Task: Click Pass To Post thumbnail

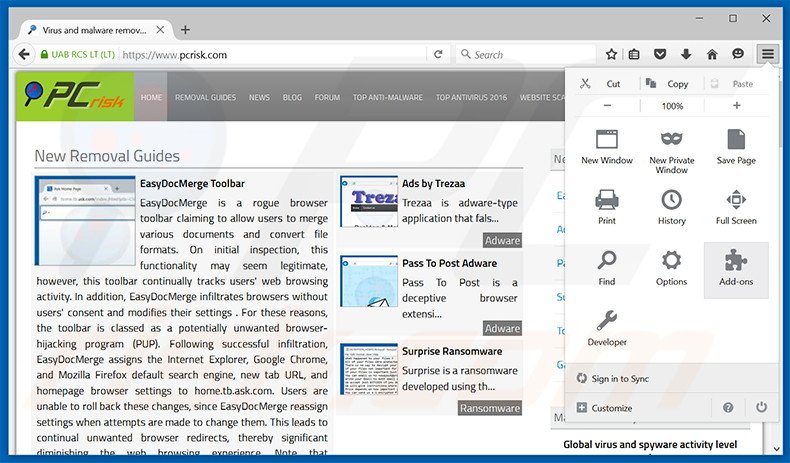Action: point(369,281)
